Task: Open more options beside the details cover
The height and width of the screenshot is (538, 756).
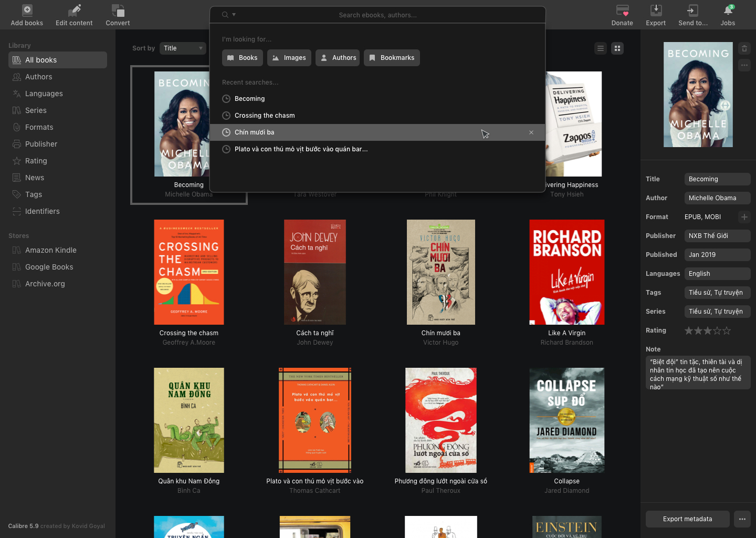Action: [744, 65]
